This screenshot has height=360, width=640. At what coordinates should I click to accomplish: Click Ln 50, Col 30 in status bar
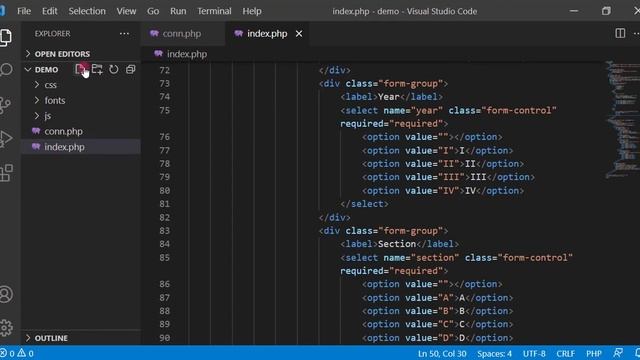pos(442,353)
